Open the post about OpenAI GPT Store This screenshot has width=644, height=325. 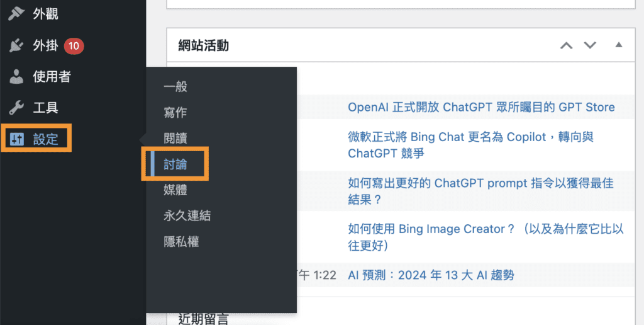pos(481,107)
